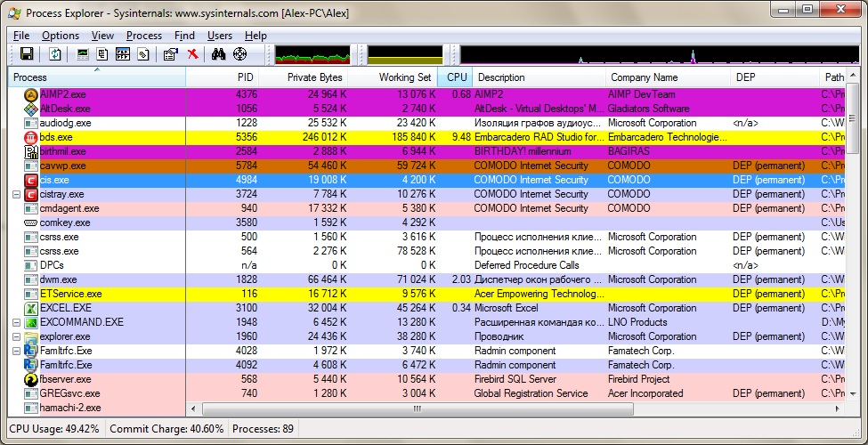Viewport: 868px width, 445px height.
Task: Click the AIMP2.exe process icon
Action: click(30, 94)
